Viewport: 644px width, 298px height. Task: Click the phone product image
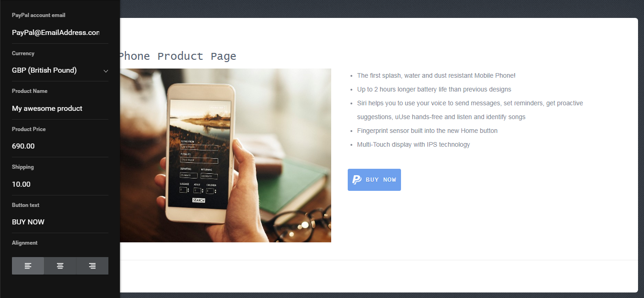click(x=226, y=155)
